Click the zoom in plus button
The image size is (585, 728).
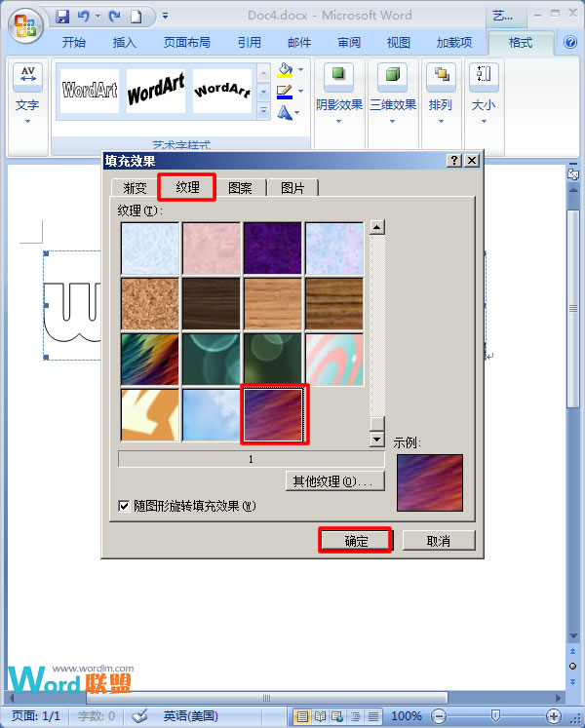553,716
